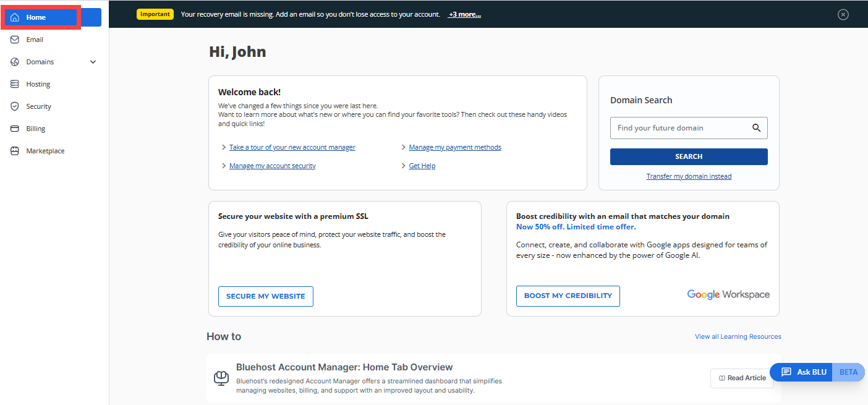
Task: Click the Security shield icon
Action: click(x=15, y=106)
